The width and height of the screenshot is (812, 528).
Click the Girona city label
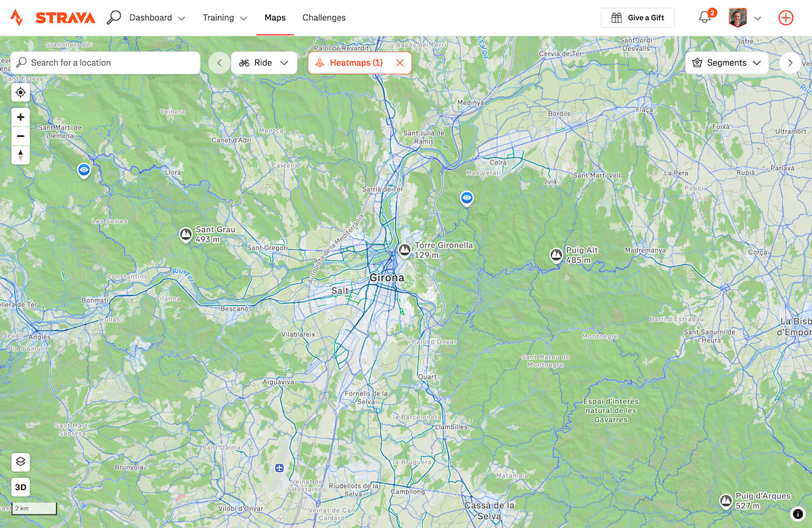click(x=387, y=278)
